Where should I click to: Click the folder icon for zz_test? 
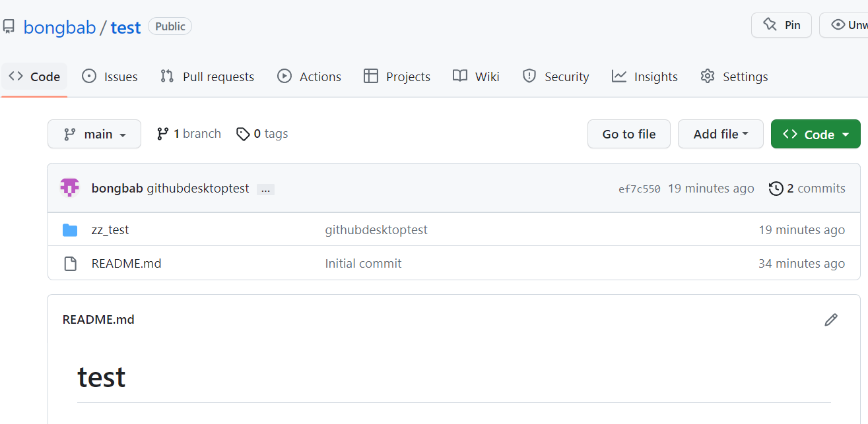pos(70,230)
